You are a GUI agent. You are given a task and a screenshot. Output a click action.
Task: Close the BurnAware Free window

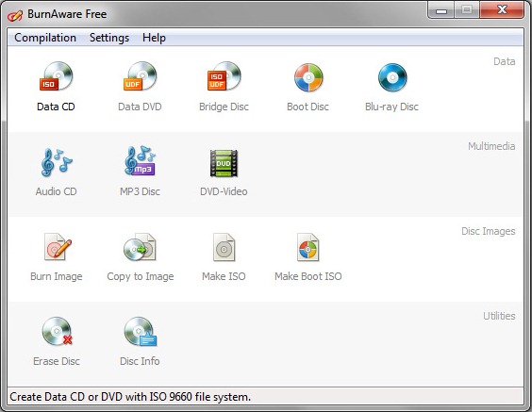pos(502,9)
